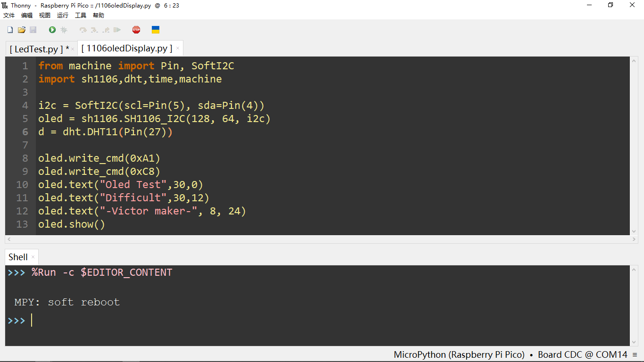Viewport: 644px width, 362px height.
Task: Click editor horizontal scrollbar right arrow
Action: (x=634, y=239)
